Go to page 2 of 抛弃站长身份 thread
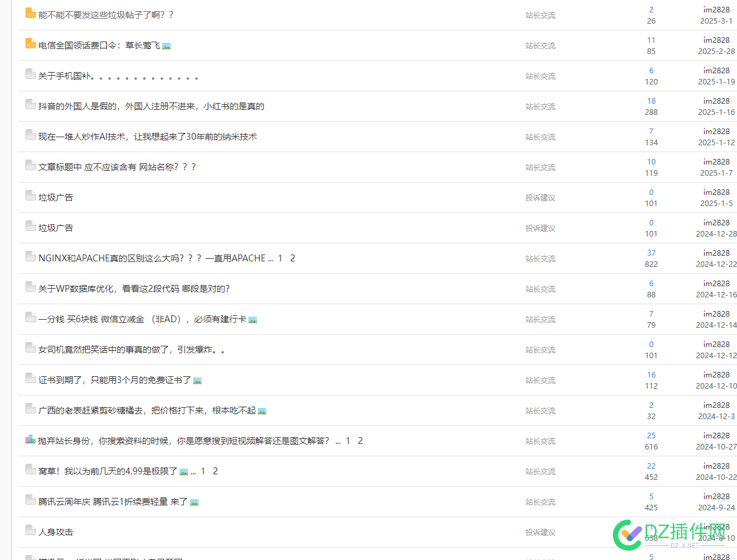The height and width of the screenshot is (560, 737). [360, 441]
